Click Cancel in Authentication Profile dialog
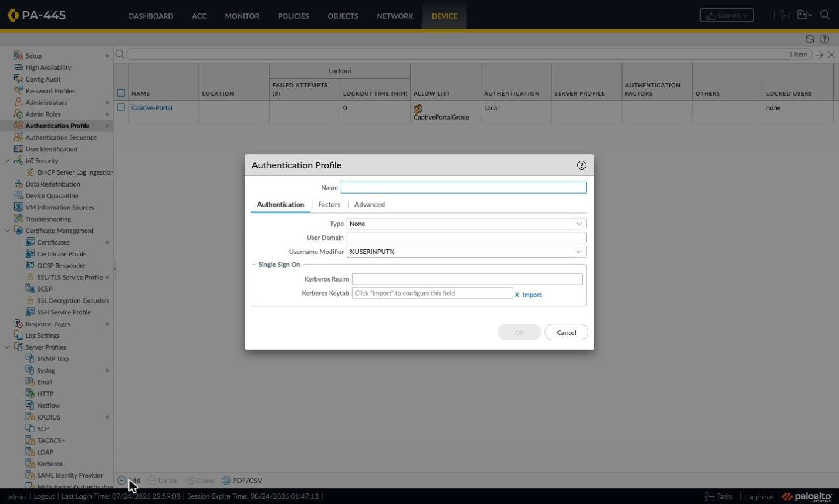The image size is (839, 504). click(566, 332)
